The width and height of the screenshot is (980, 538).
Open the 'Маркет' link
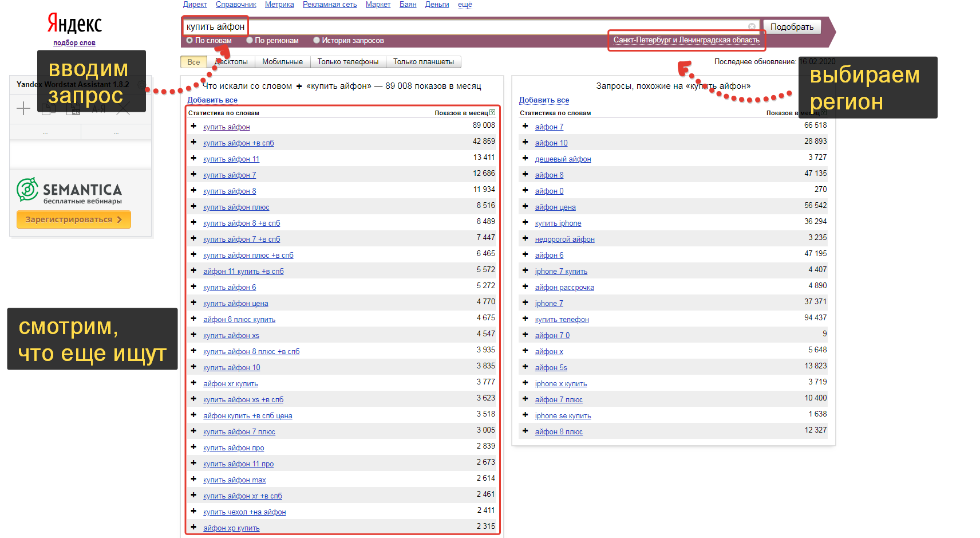click(x=378, y=5)
